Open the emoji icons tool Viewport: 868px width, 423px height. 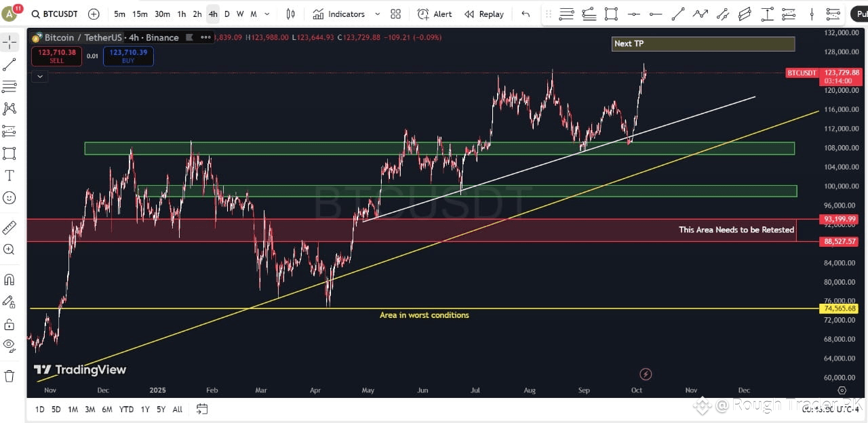pyautogui.click(x=9, y=198)
